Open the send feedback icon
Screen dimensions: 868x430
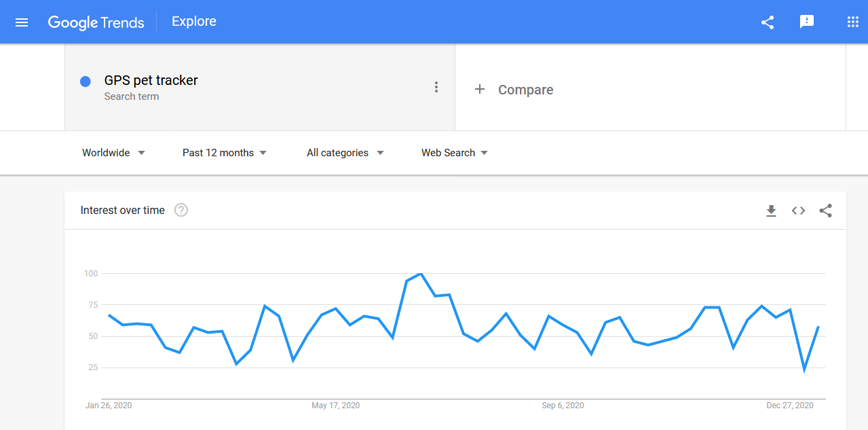pyautogui.click(x=807, y=22)
